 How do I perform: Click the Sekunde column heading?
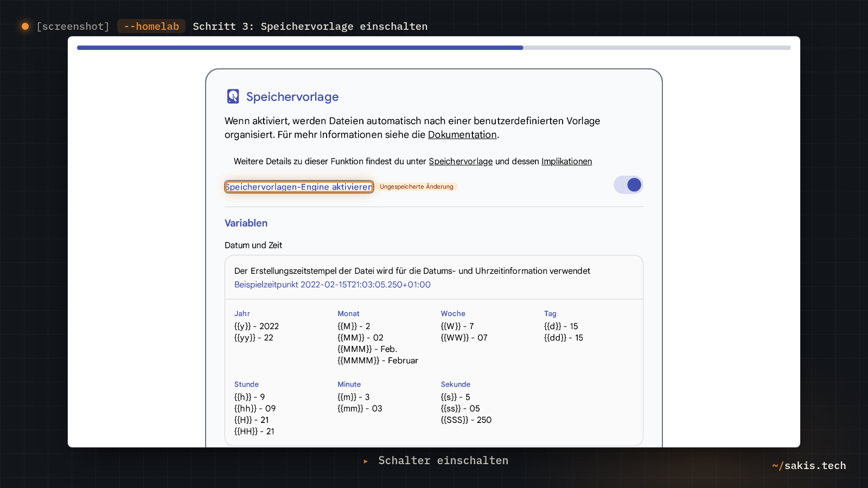pos(456,384)
